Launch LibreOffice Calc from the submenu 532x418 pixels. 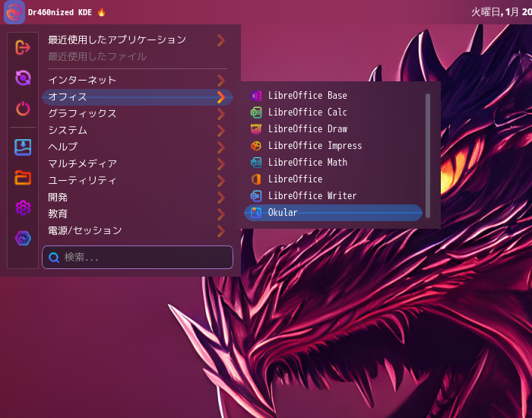(333, 112)
